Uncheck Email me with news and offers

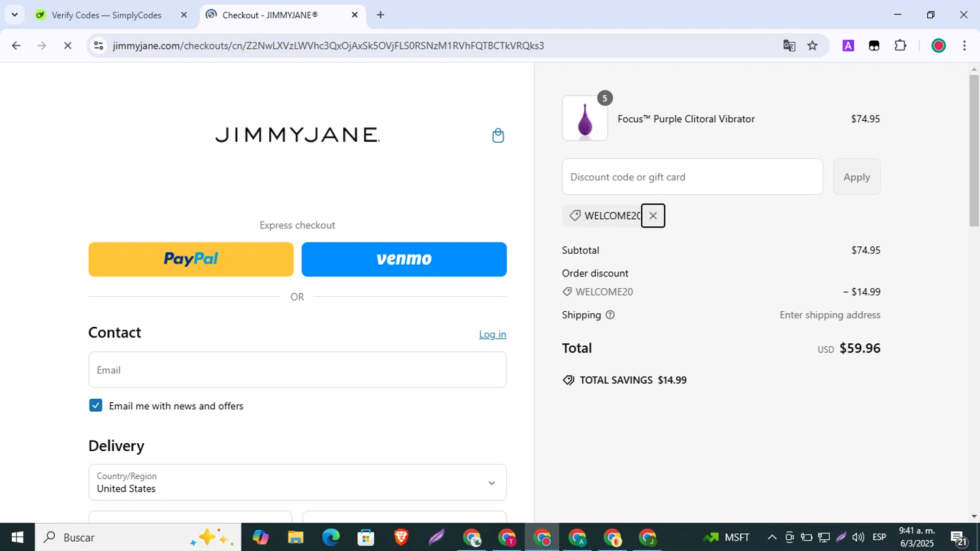95,405
